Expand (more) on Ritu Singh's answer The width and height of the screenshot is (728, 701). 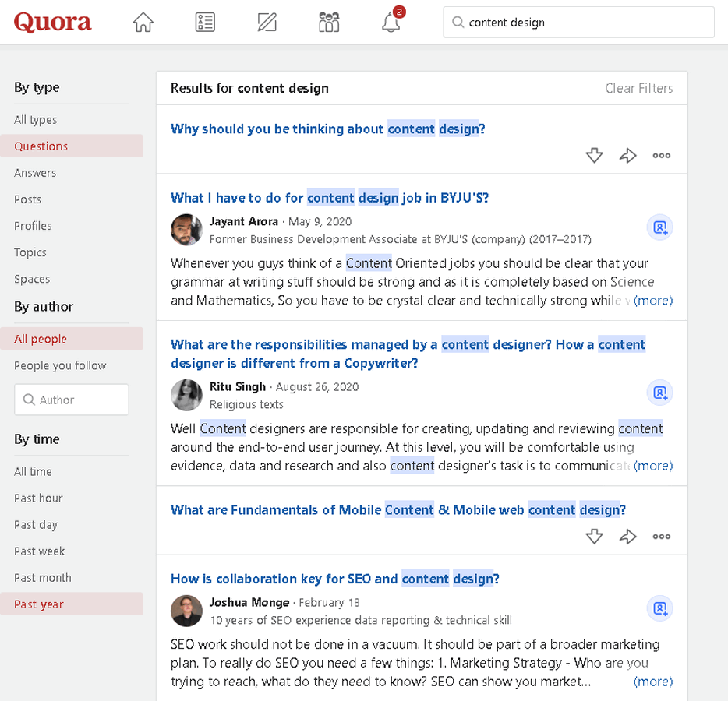pos(653,466)
